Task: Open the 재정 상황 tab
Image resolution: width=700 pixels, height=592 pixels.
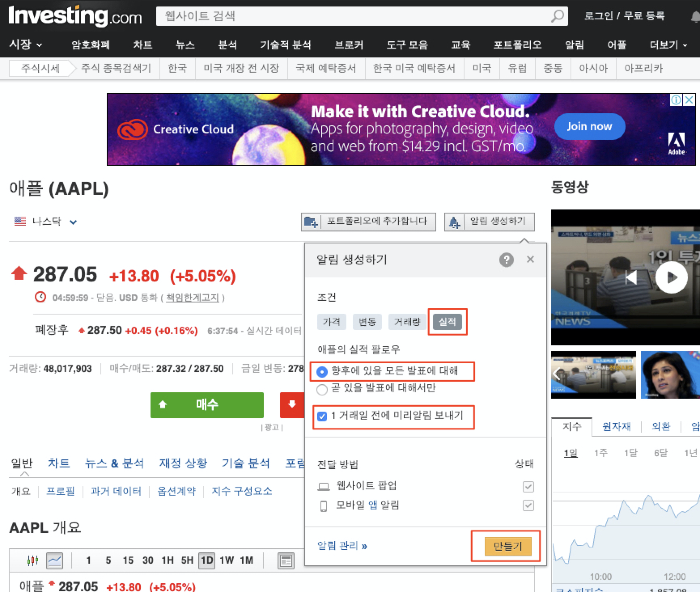Action: coord(183,463)
